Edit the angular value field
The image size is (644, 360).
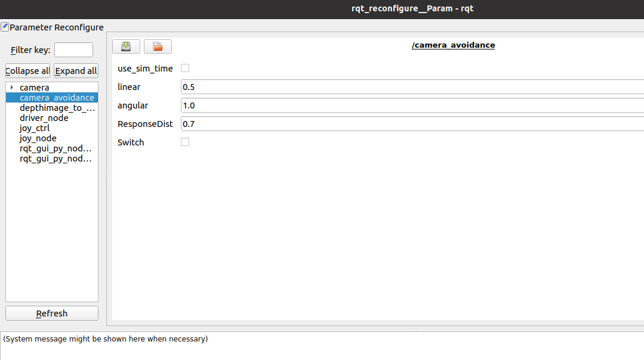tap(412, 105)
